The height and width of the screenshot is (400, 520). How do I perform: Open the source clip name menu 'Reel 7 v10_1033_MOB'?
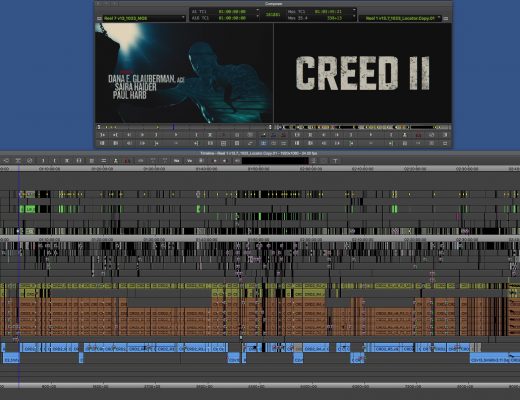pyautogui.click(x=144, y=18)
